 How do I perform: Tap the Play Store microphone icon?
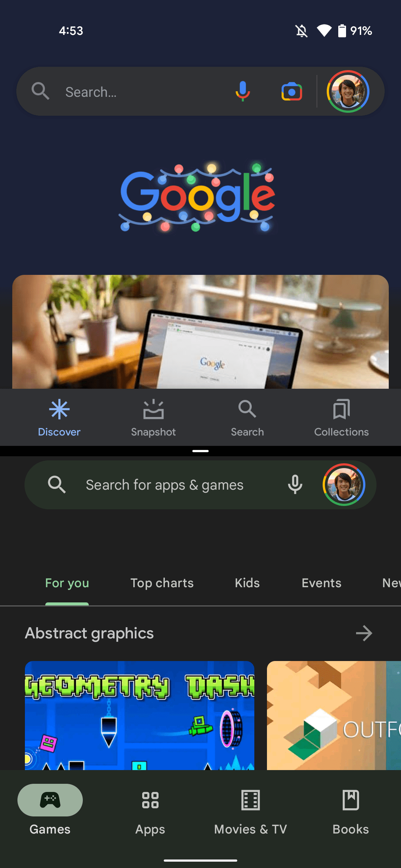coord(295,484)
